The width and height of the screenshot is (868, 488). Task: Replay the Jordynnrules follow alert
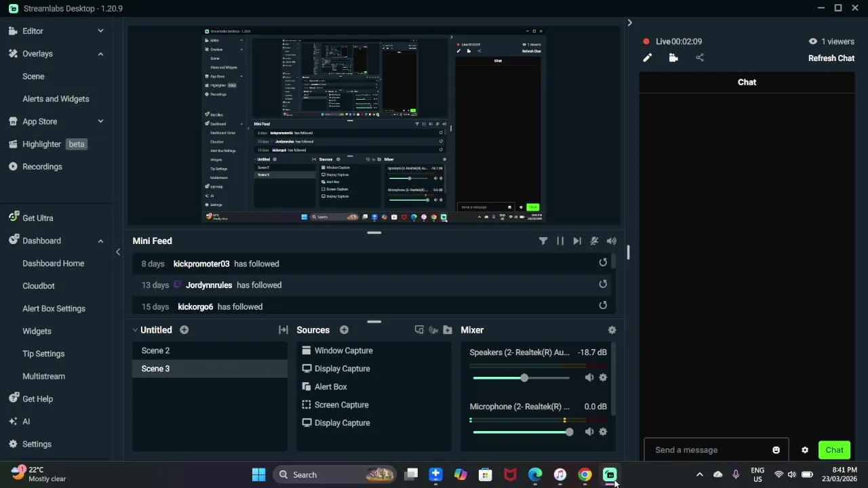(x=603, y=285)
